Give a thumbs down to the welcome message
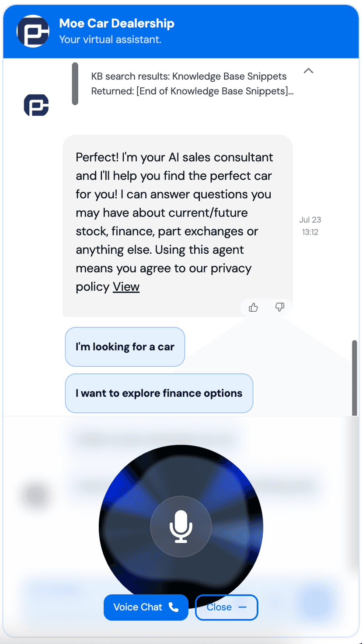The height and width of the screenshot is (644, 362). click(280, 307)
